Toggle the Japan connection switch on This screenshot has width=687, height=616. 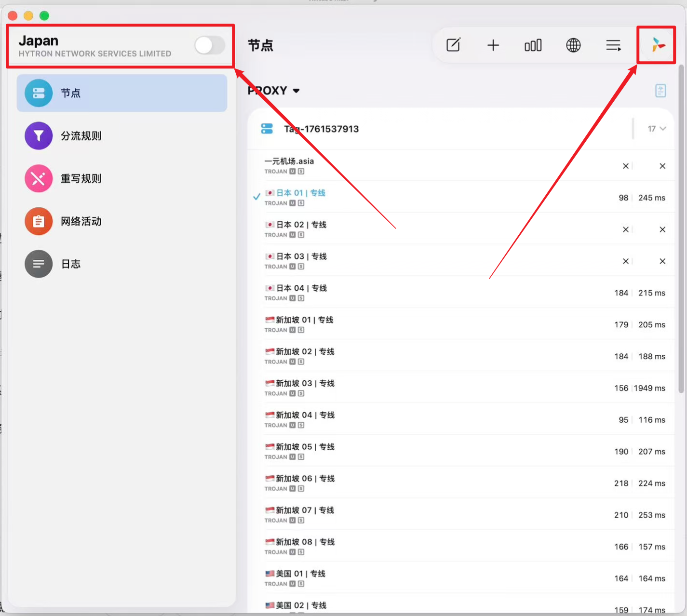210,46
